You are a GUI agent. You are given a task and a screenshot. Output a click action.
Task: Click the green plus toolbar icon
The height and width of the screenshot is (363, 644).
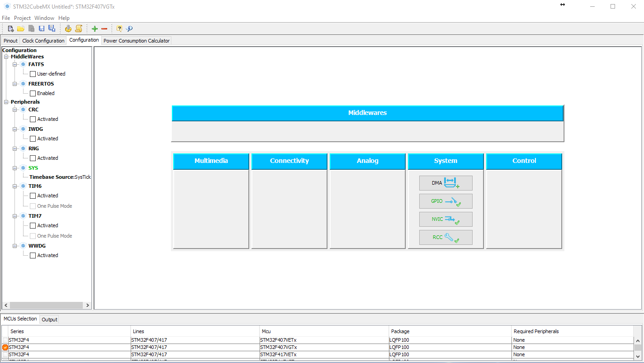tap(95, 29)
